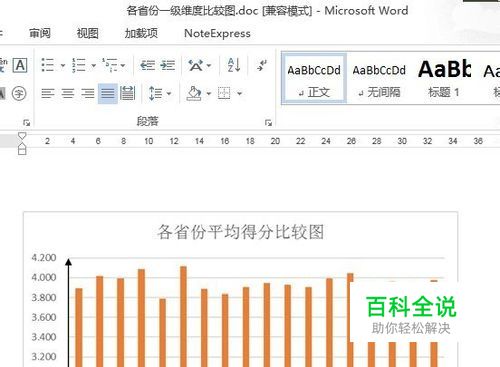500x367 pixels.
Task: Open the Bullets dropdown arrow
Action: coord(63,65)
